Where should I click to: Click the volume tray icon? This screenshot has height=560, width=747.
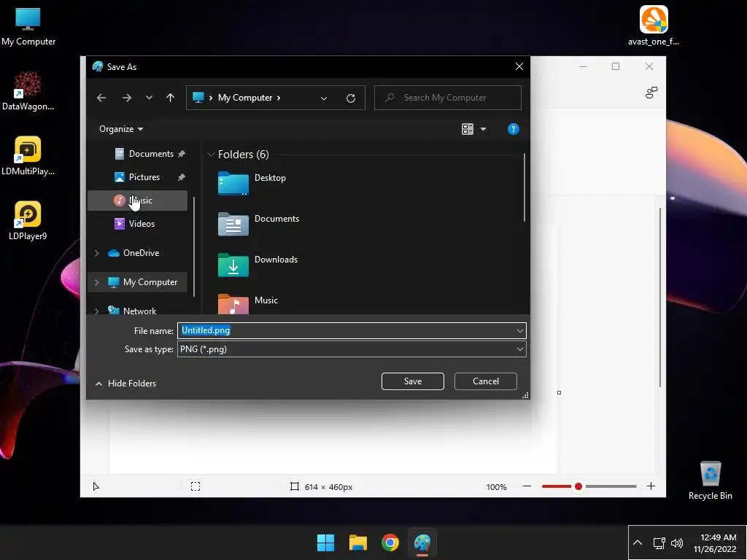pos(676,542)
